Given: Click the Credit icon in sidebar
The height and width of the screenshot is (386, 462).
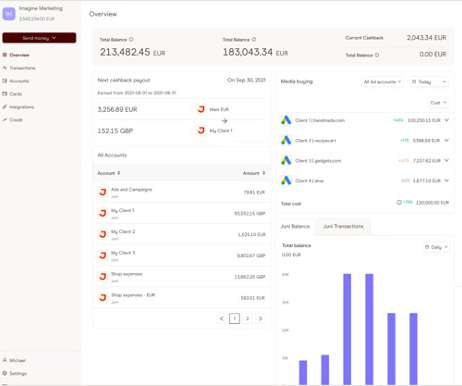Looking at the screenshot, I should [x=5, y=120].
